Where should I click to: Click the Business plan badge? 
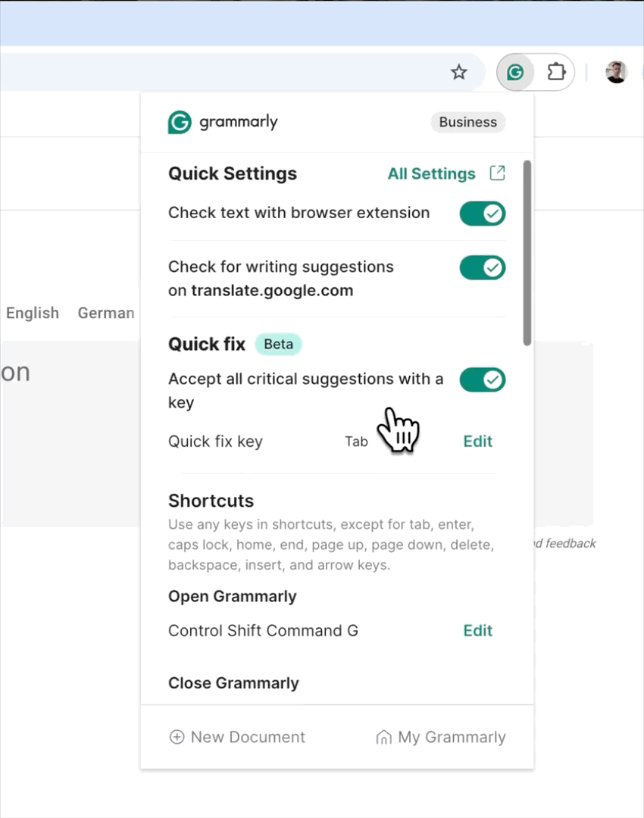467,122
